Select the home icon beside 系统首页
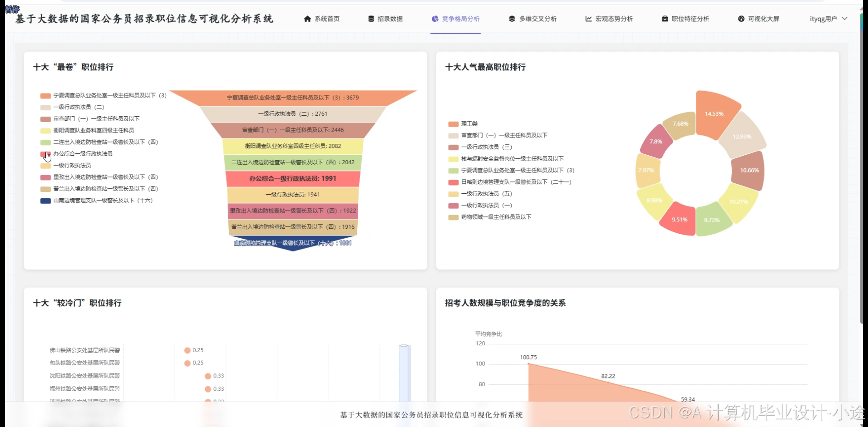 pyautogui.click(x=307, y=19)
